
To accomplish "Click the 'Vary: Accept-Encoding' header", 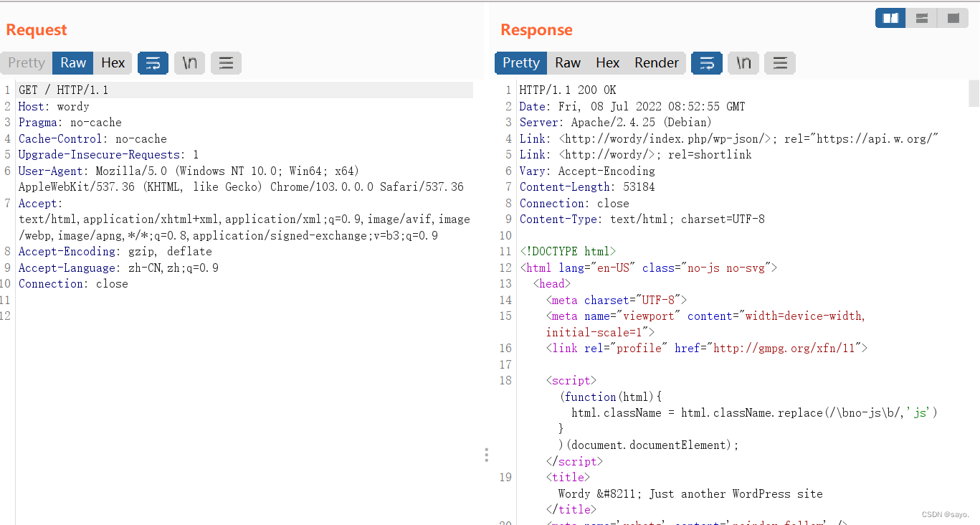I will [x=587, y=171].
